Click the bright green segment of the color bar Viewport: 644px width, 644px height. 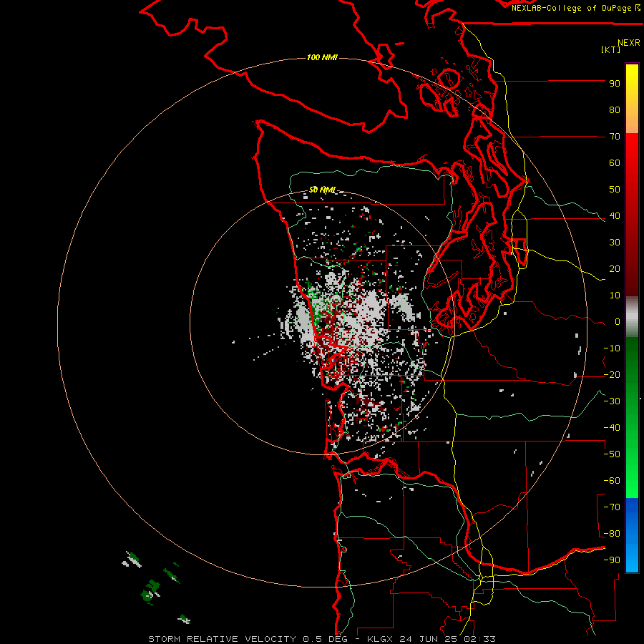click(x=632, y=472)
